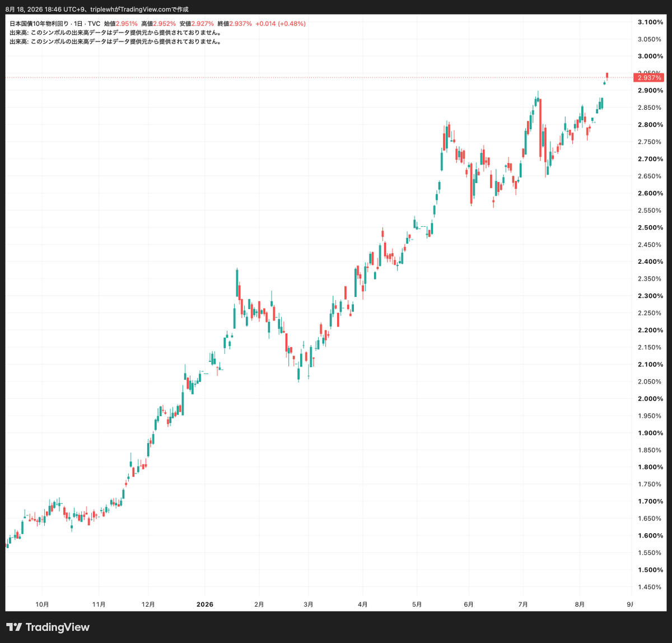Click the 7月 time axis label
Screen dimensions: 672x643
tap(523, 604)
